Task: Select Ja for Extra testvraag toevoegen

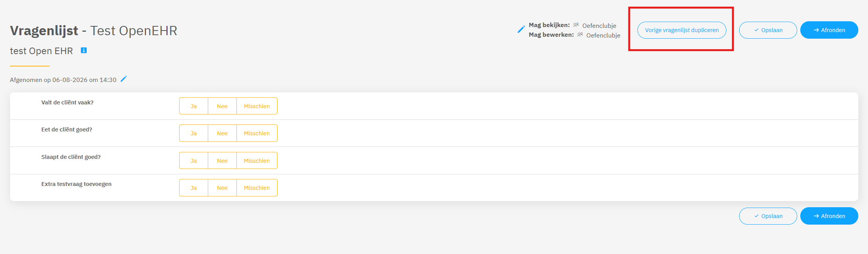Action: (x=193, y=188)
